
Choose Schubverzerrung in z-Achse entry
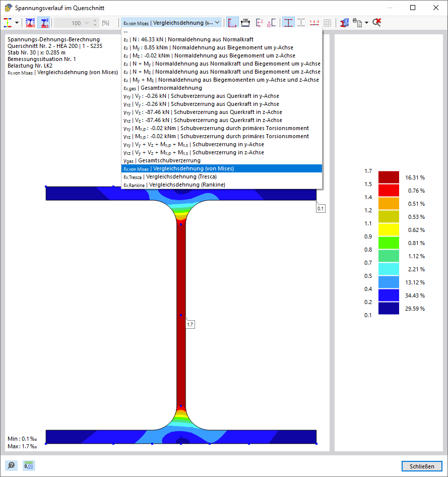[222, 152]
